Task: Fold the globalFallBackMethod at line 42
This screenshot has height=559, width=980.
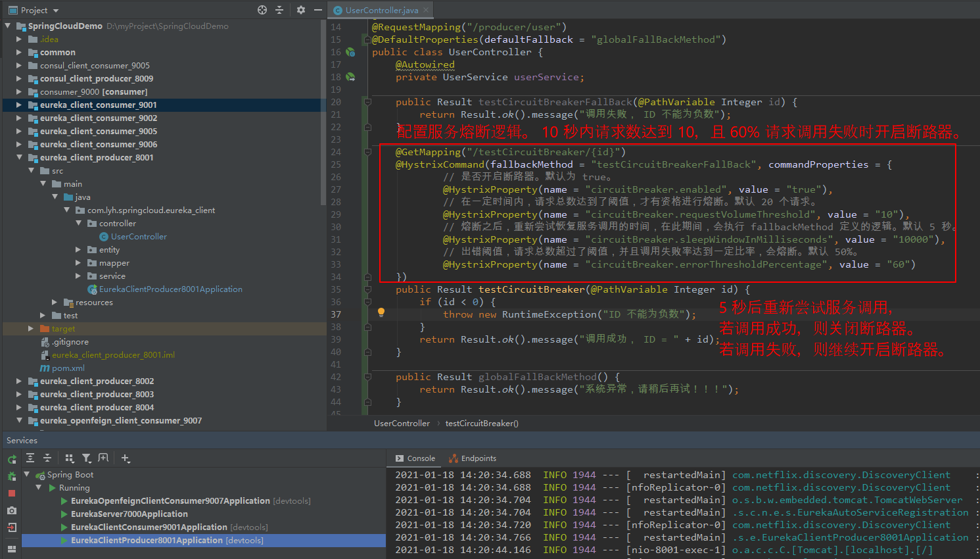Action: tap(368, 377)
